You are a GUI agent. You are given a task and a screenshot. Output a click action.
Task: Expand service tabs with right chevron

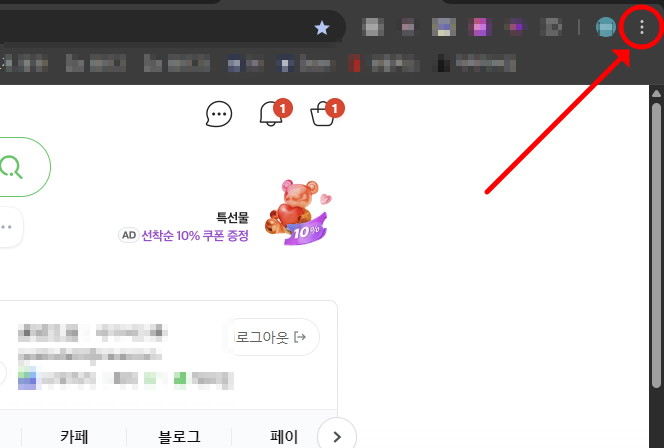tap(337, 437)
